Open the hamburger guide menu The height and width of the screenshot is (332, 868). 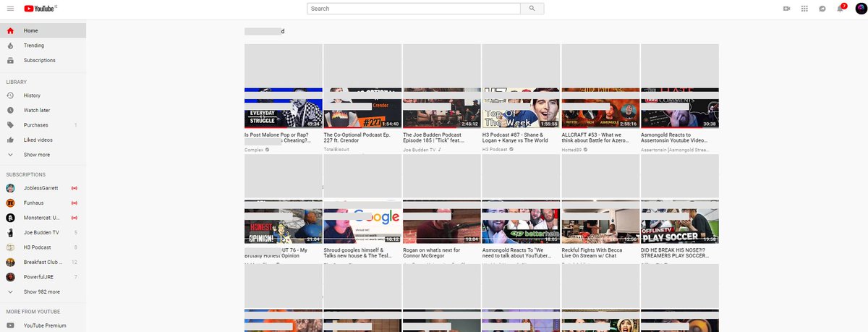10,9
